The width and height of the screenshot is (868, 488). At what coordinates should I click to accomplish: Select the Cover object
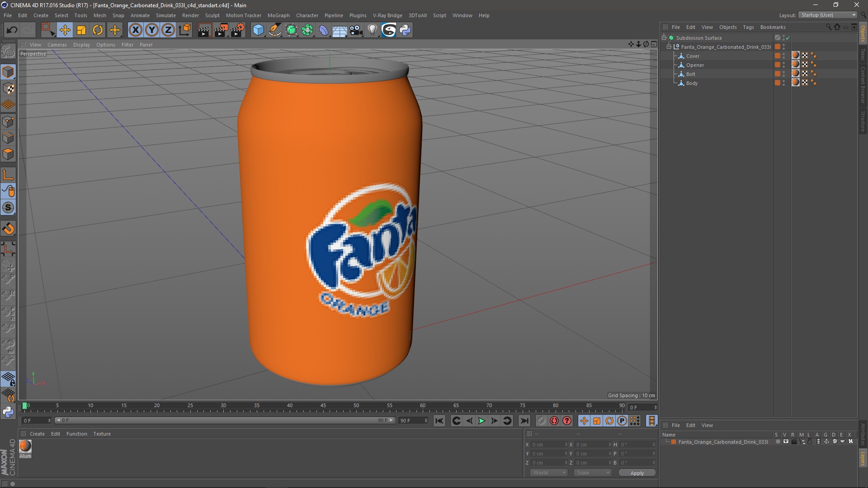click(693, 56)
